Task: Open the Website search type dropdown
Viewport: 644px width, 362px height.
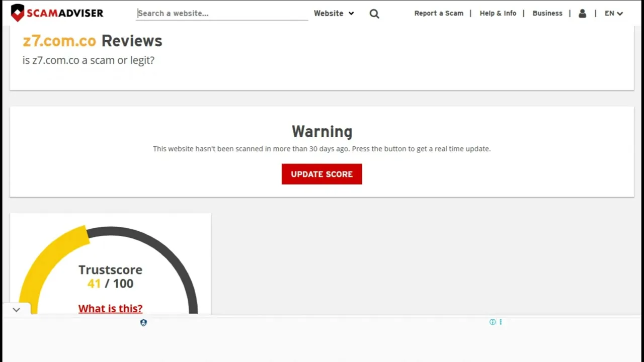Action: (x=334, y=14)
